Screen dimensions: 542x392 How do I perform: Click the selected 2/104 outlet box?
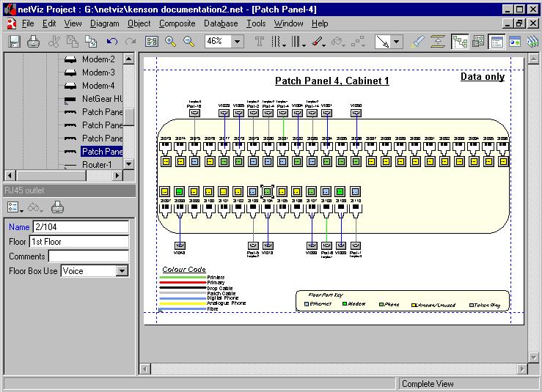[267, 191]
